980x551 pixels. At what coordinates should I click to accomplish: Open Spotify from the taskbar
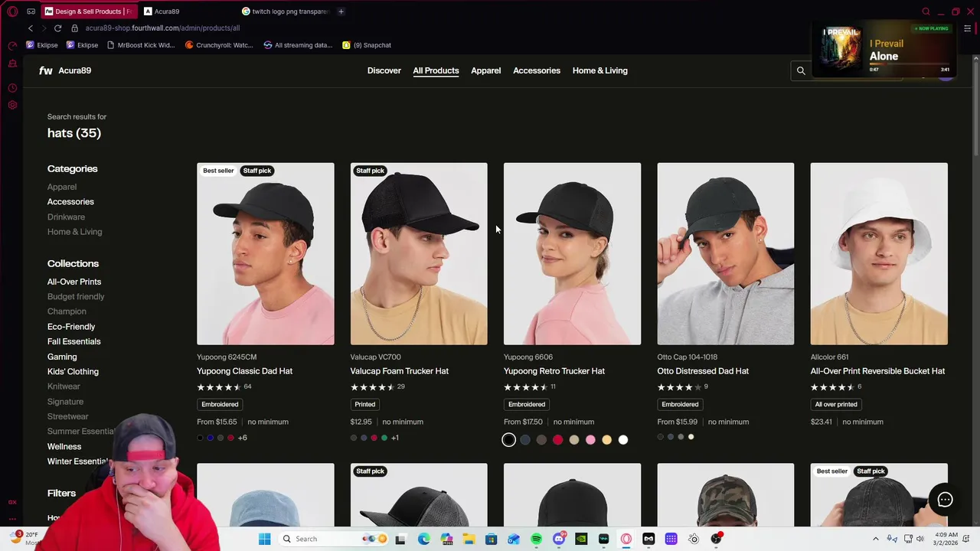(x=536, y=539)
